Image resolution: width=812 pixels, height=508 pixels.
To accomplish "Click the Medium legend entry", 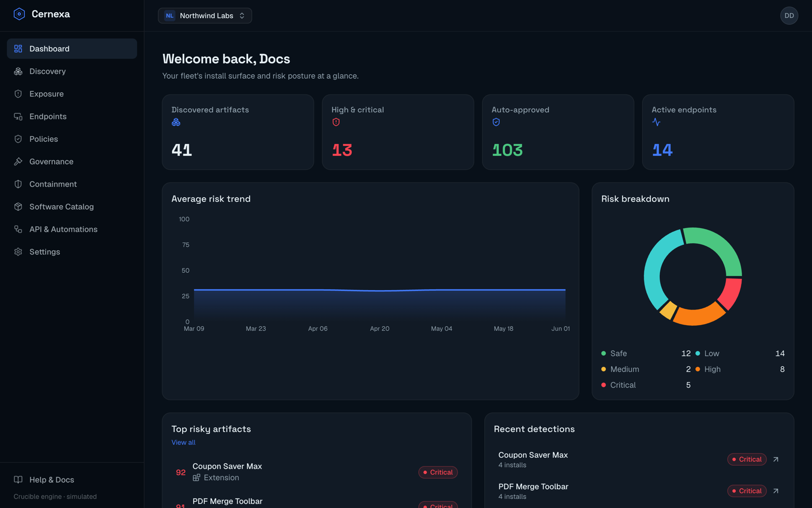I will coord(646,369).
